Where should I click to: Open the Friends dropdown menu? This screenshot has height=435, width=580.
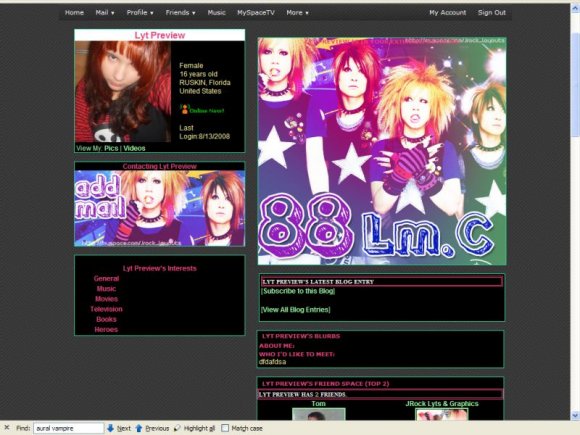coord(180,13)
